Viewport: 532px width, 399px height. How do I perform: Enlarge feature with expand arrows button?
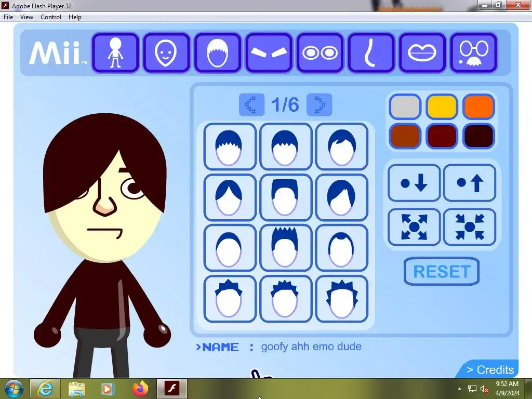[x=414, y=227]
